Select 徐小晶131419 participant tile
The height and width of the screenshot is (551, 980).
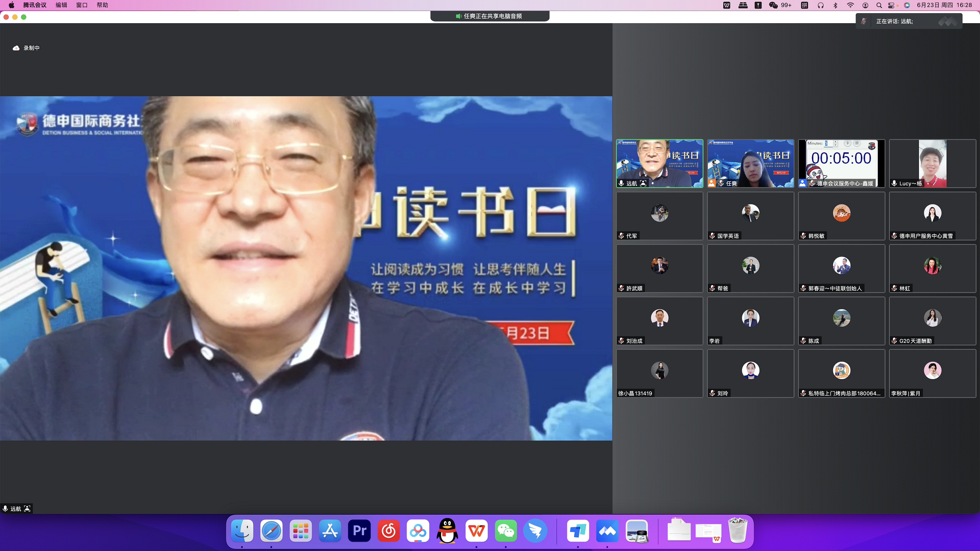660,373
